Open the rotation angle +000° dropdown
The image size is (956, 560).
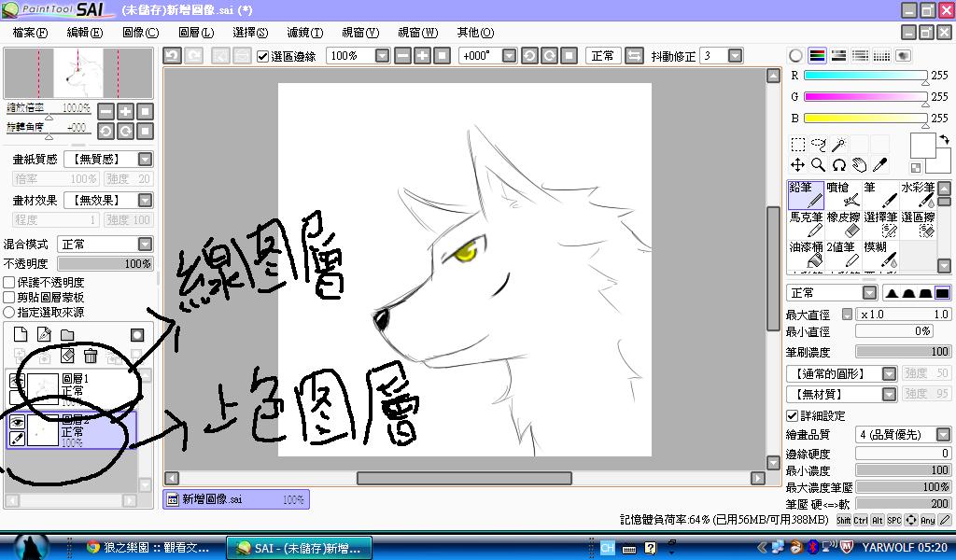tap(509, 56)
